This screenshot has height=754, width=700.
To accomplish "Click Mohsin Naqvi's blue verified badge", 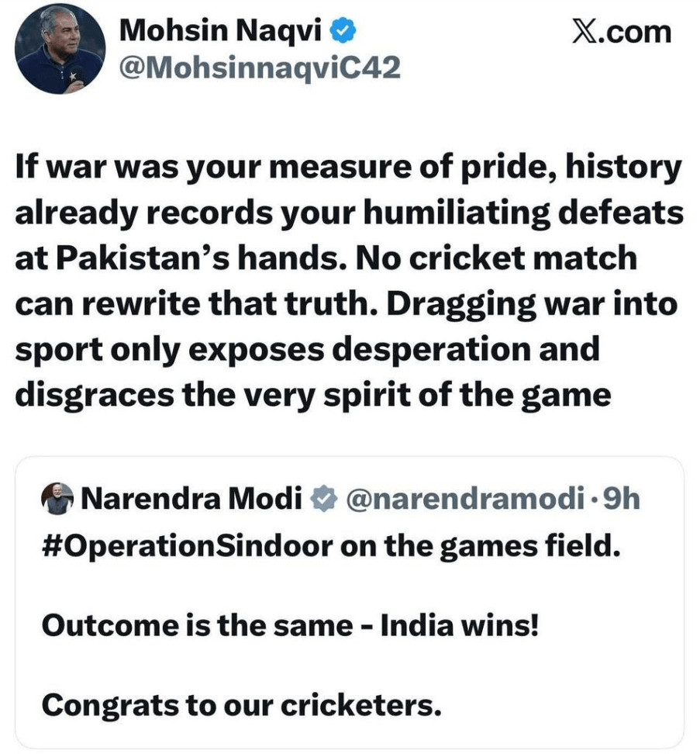I will click(x=344, y=31).
